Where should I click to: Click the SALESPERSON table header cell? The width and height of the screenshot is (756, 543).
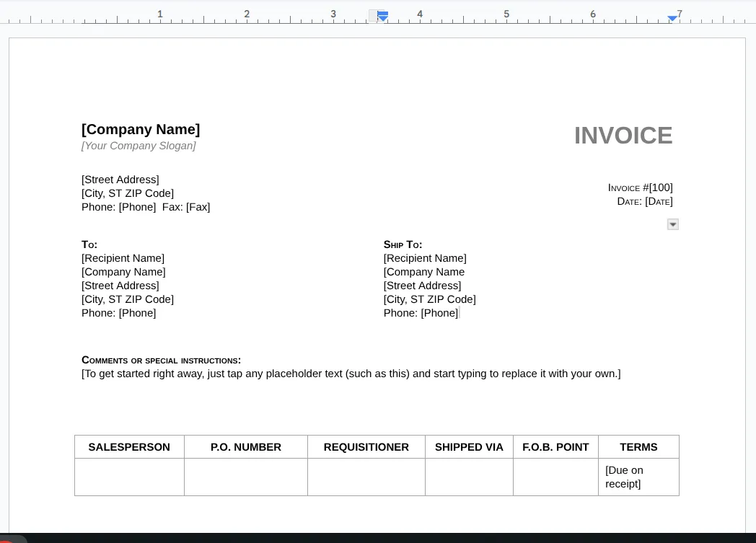point(129,447)
